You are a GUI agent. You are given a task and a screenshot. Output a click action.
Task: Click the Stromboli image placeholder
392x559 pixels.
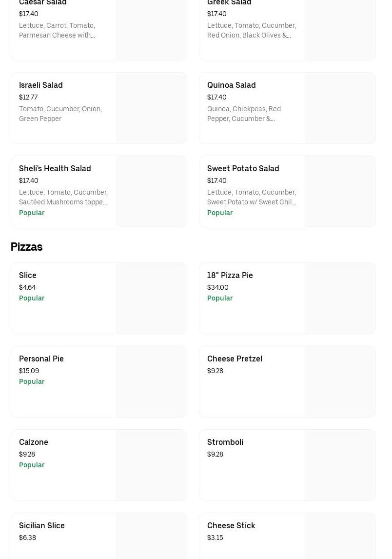click(x=340, y=465)
